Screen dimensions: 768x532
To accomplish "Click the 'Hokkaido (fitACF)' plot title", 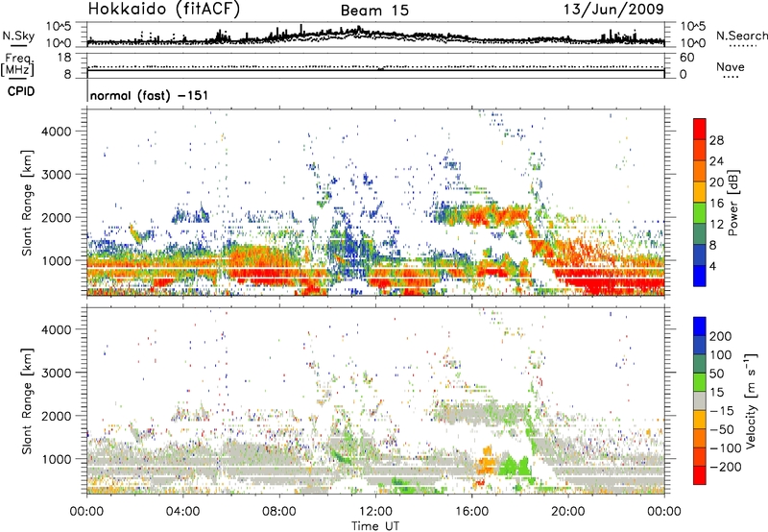I will tap(164, 9).
